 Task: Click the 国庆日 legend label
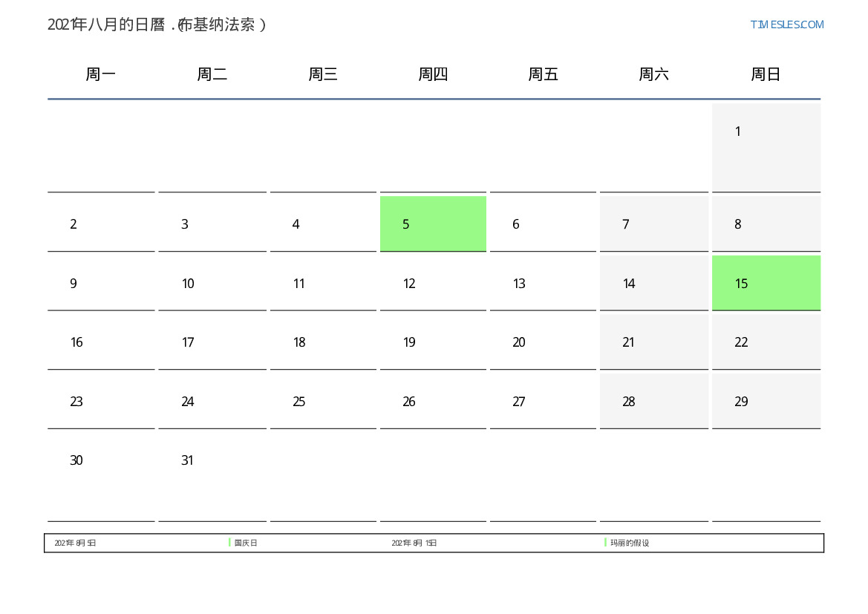(246, 543)
